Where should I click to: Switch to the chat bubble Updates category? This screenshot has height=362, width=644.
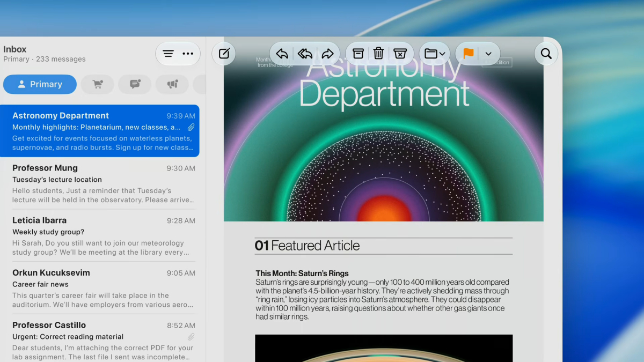(x=135, y=84)
